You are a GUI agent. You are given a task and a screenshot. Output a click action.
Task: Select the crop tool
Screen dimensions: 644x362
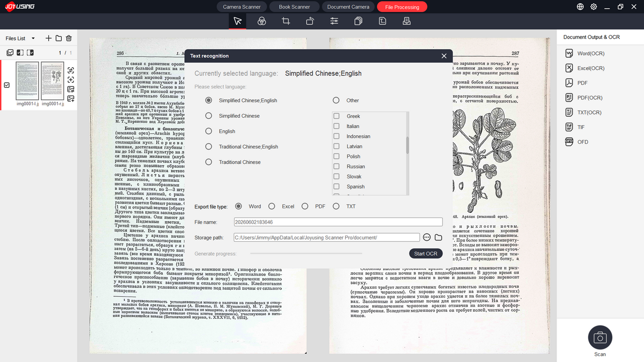point(286,21)
